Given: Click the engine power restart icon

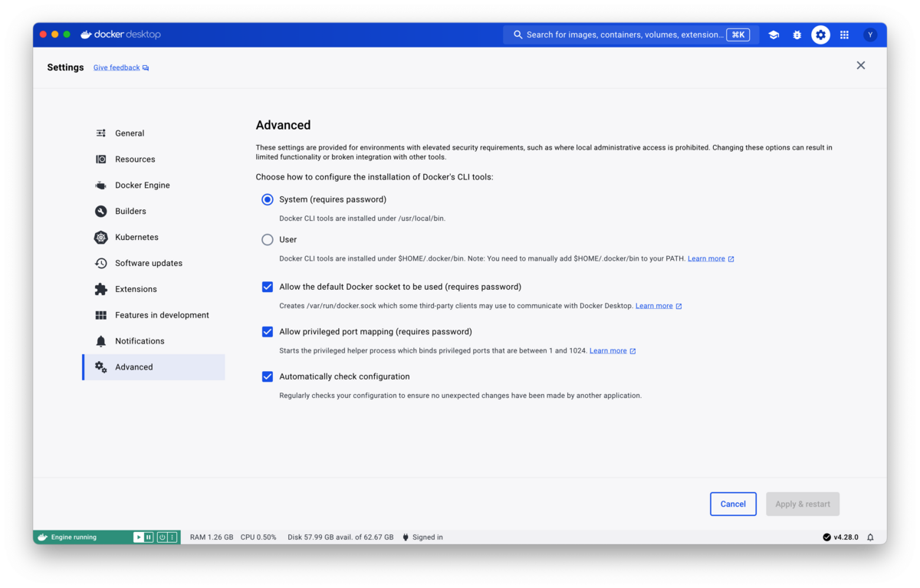Looking at the screenshot, I should pos(162,537).
